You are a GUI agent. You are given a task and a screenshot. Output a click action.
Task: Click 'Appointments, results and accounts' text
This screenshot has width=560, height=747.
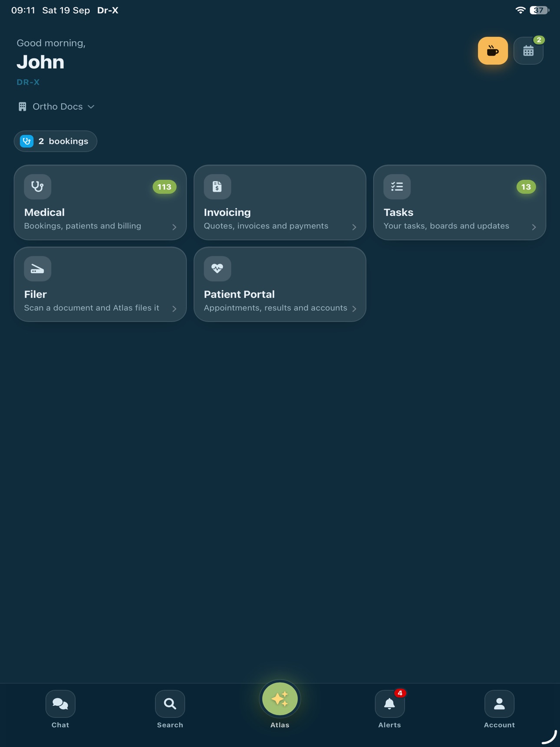pos(276,308)
